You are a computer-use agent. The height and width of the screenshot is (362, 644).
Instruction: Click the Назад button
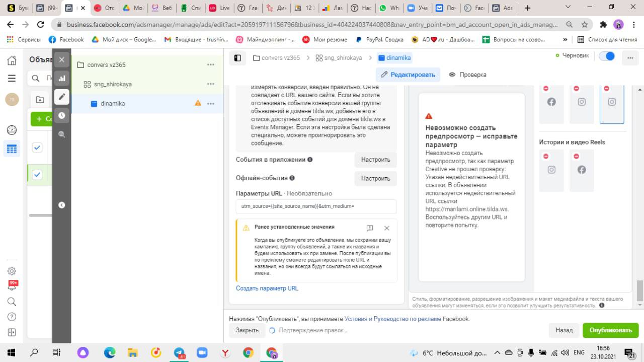click(564, 330)
